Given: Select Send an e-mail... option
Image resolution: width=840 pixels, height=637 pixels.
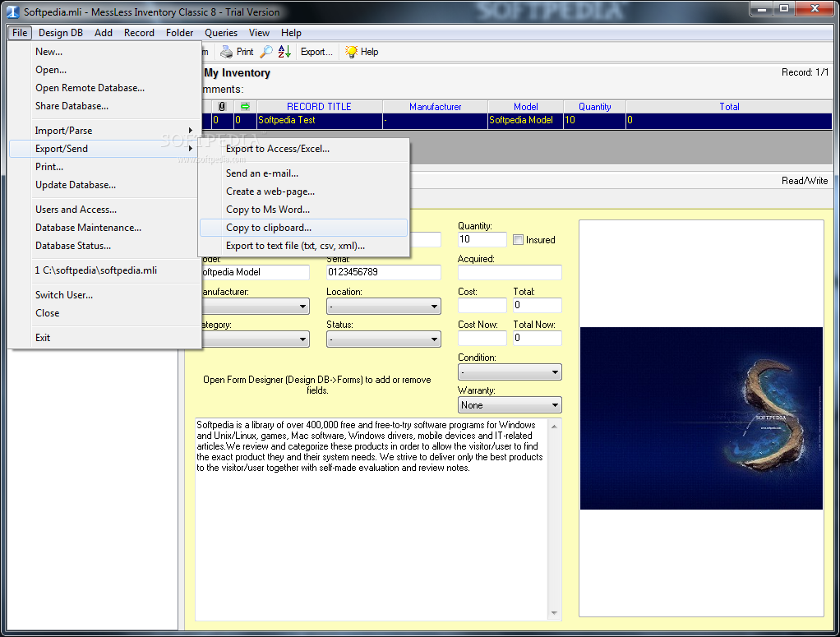Looking at the screenshot, I should coord(303,173).
